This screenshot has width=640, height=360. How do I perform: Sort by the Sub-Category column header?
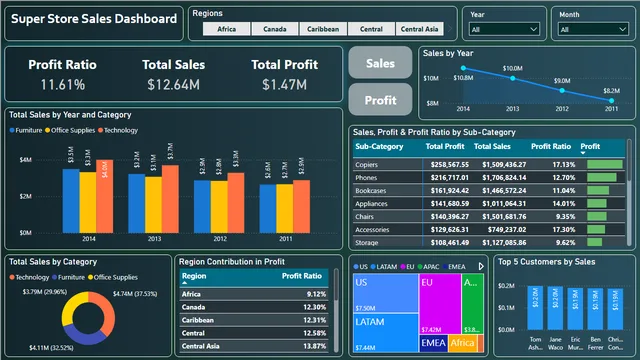379,147
